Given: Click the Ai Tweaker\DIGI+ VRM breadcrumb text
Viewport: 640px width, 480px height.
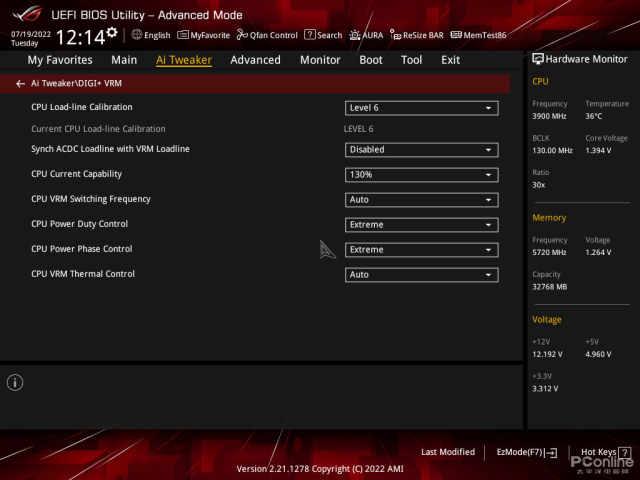Looking at the screenshot, I should click(x=76, y=84).
